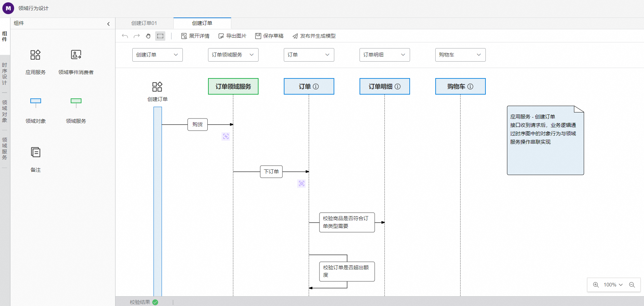Click 展开详情 in the toolbar
The image size is (644, 306).
(x=195, y=36)
